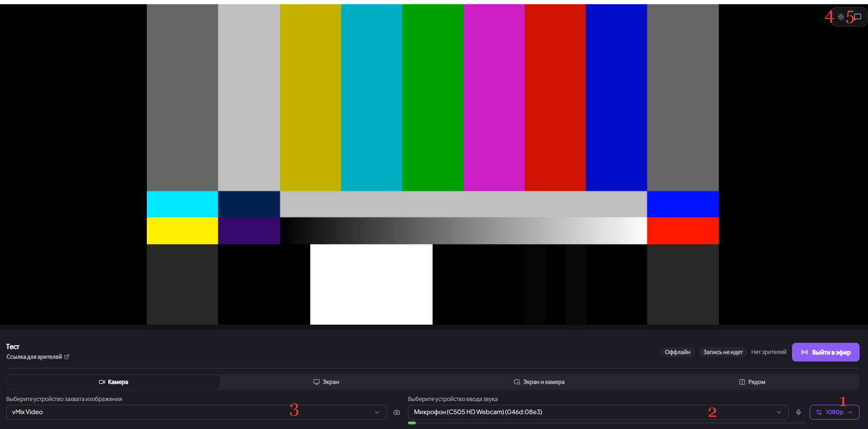Click the Оффлайн status badge

coord(677,352)
